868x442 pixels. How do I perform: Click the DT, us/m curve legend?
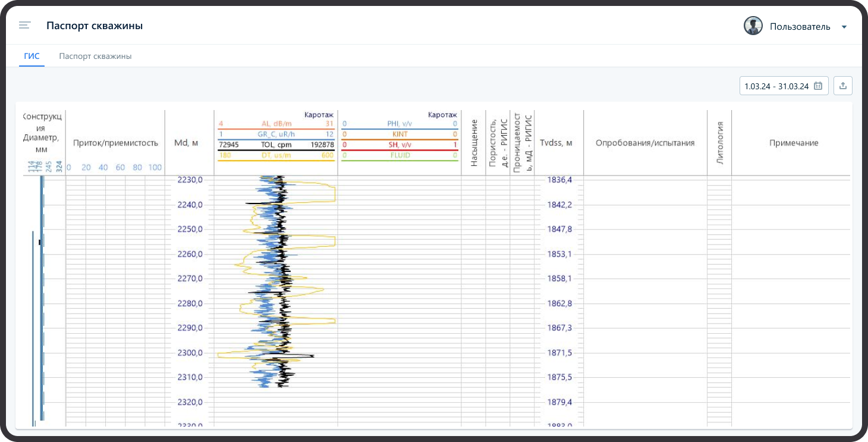click(x=276, y=155)
